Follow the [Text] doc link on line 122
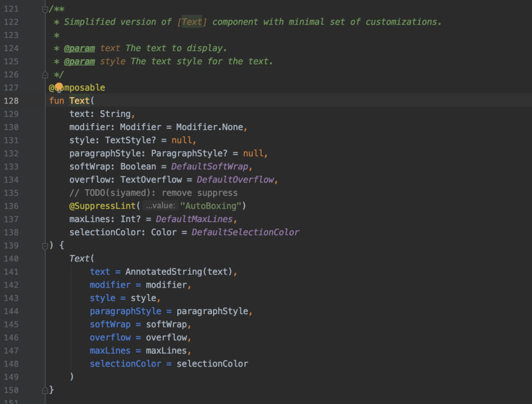The height and width of the screenshot is (404, 532). coord(192,22)
